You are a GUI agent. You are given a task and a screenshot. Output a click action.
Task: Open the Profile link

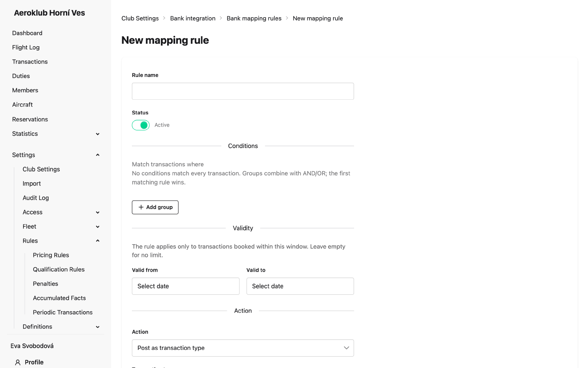click(34, 362)
